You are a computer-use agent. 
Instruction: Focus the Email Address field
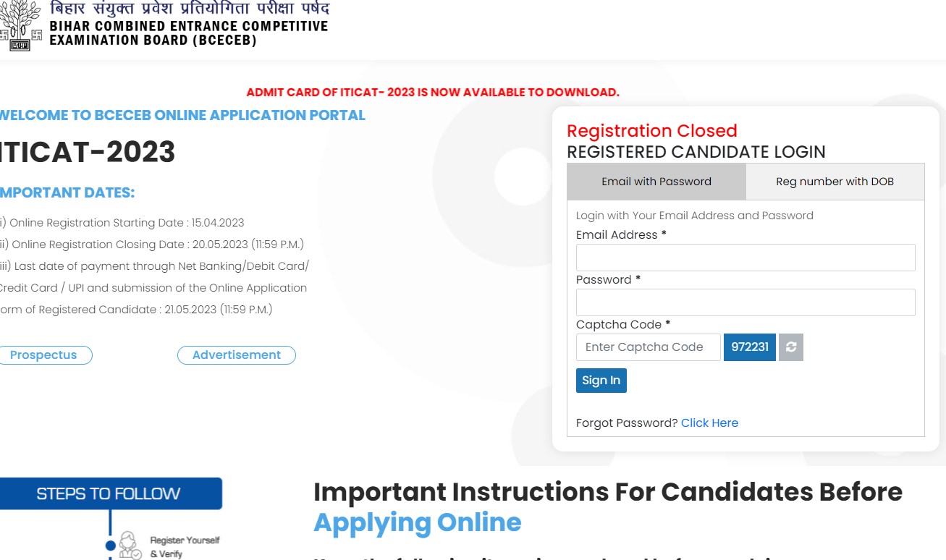[x=746, y=258]
